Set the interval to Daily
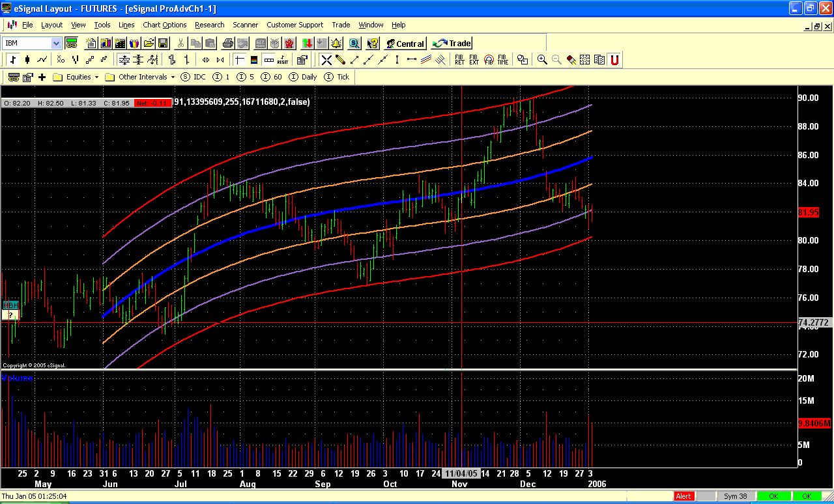This screenshot has width=834, height=504. pyautogui.click(x=303, y=77)
